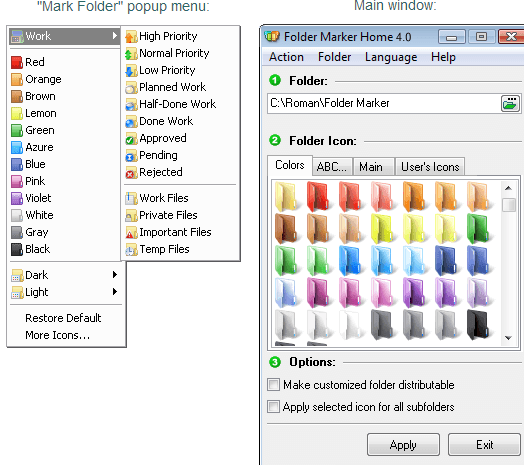Click the Half-Done Work folder icon
Image resolution: width=524 pixels, height=465 pixels.
click(131, 105)
